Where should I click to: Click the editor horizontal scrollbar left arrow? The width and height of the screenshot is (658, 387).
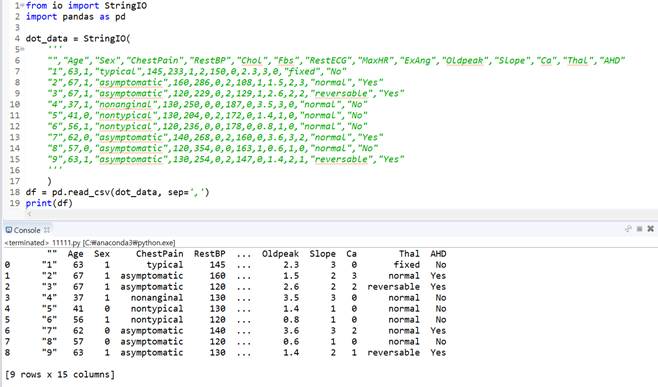click(x=29, y=214)
